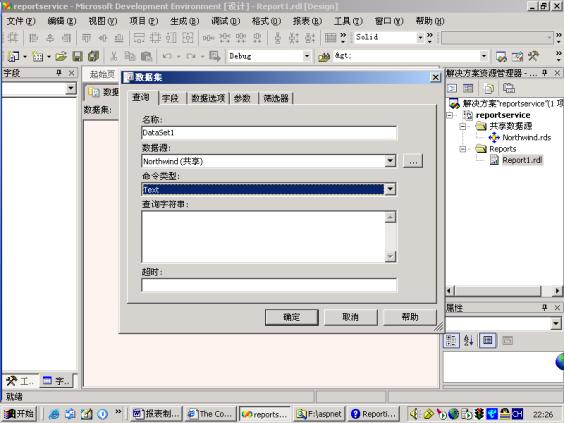The width and height of the screenshot is (564, 423).
Task: Switch to the 筛选器 tab
Action: [276, 98]
